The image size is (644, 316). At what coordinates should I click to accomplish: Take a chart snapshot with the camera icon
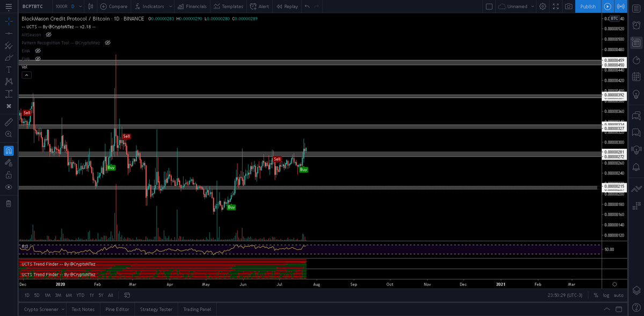pyautogui.click(x=569, y=6)
